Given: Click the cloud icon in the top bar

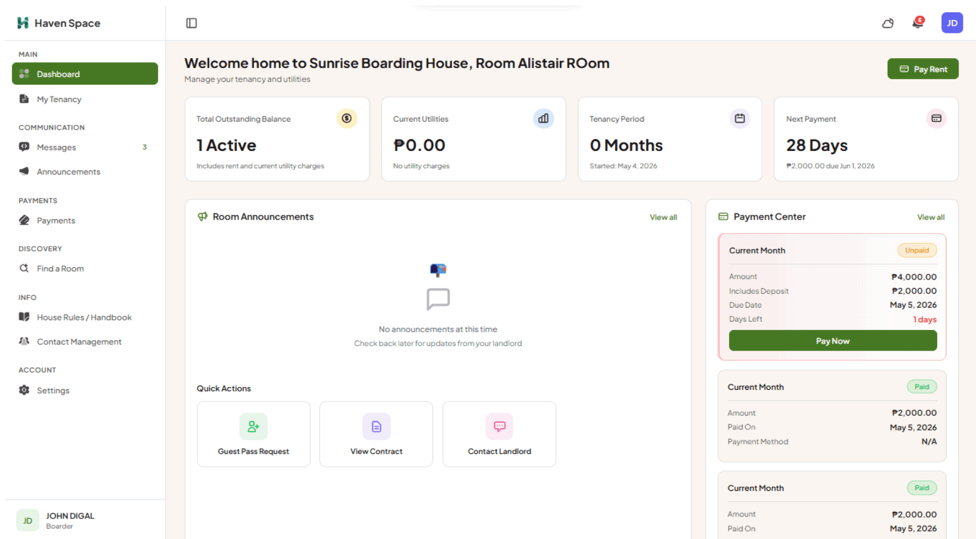Looking at the screenshot, I should click(x=888, y=23).
